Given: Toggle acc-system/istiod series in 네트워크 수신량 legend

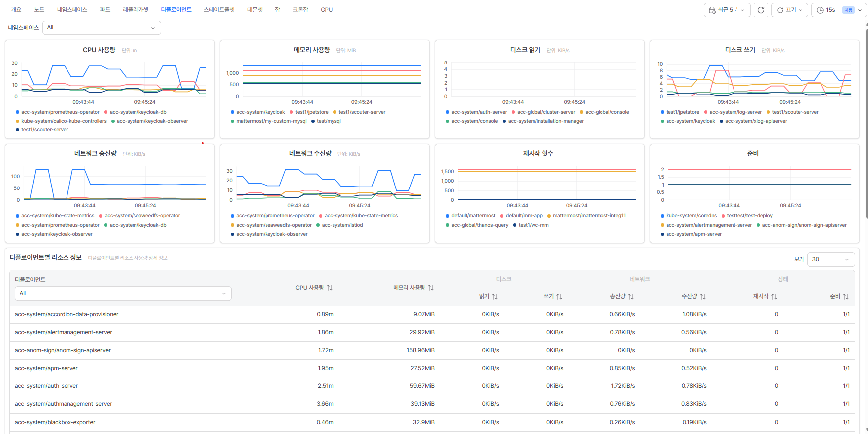Looking at the screenshot, I should click(x=340, y=225).
